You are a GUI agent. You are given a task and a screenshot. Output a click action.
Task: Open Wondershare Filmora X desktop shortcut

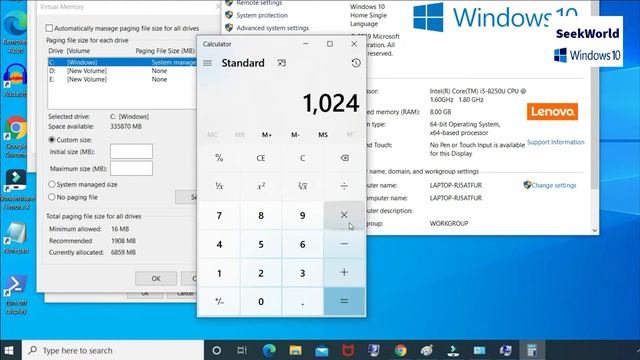point(16,190)
